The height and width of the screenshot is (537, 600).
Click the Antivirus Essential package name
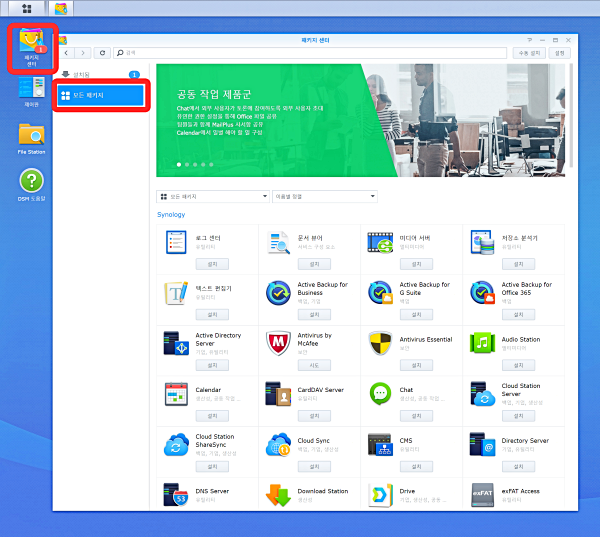(x=426, y=340)
